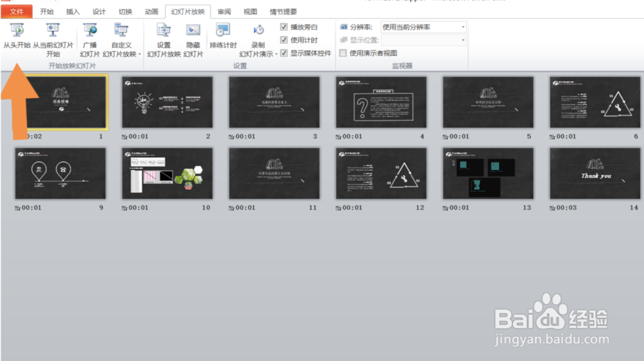Switch to the Home (开始) tab
This screenshot has width=644, height=361.
(47, 12)
